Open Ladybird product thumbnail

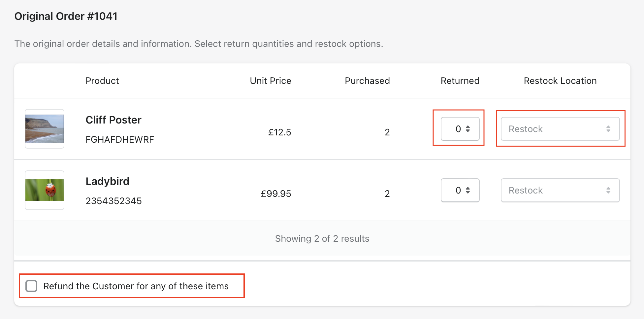click(x=45, y=190)
